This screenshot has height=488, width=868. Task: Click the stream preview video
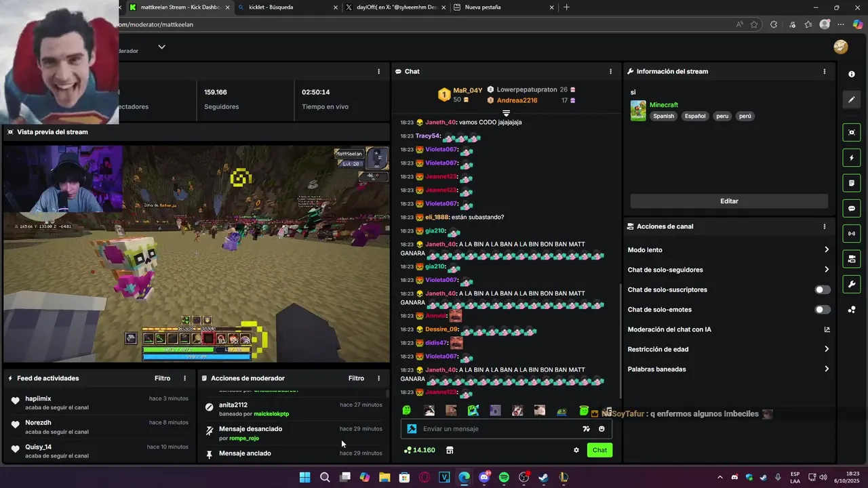point(197,253)
